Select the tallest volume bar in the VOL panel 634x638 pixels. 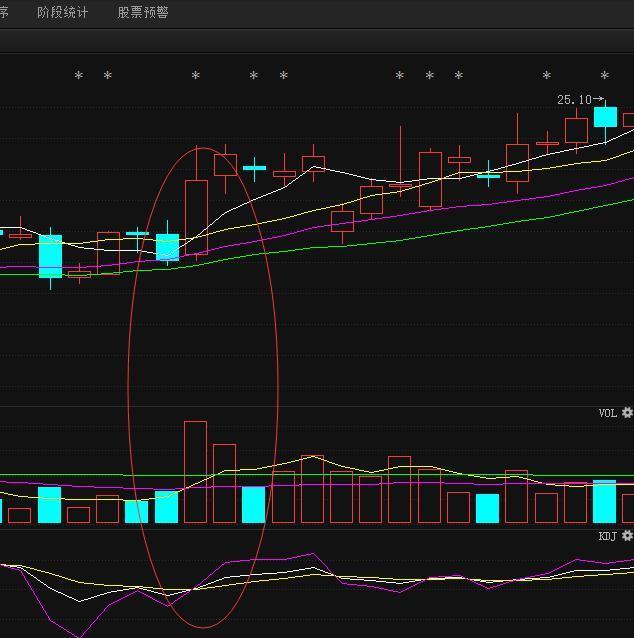(x=195, y=472)
